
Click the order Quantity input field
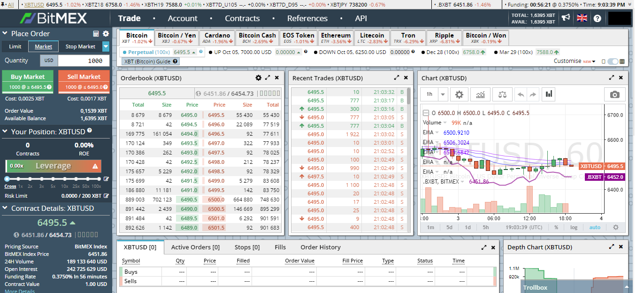[84, 61]
